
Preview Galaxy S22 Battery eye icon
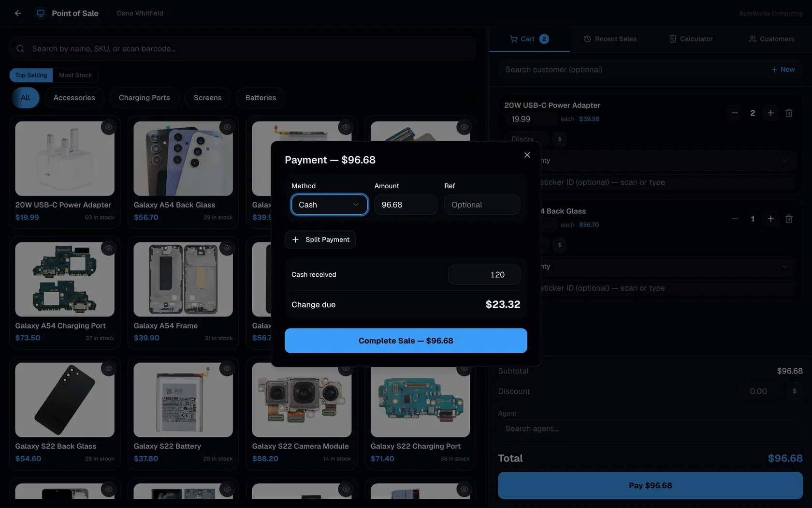coord(227,368)
